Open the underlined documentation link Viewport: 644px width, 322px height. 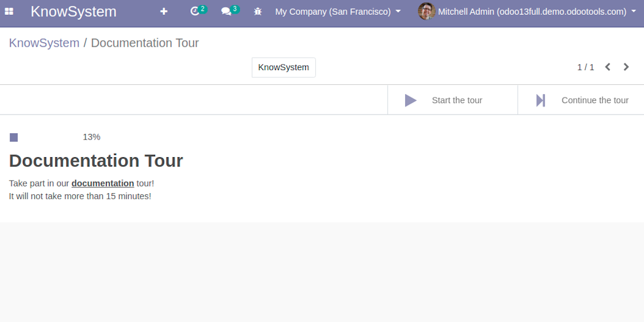103,183
